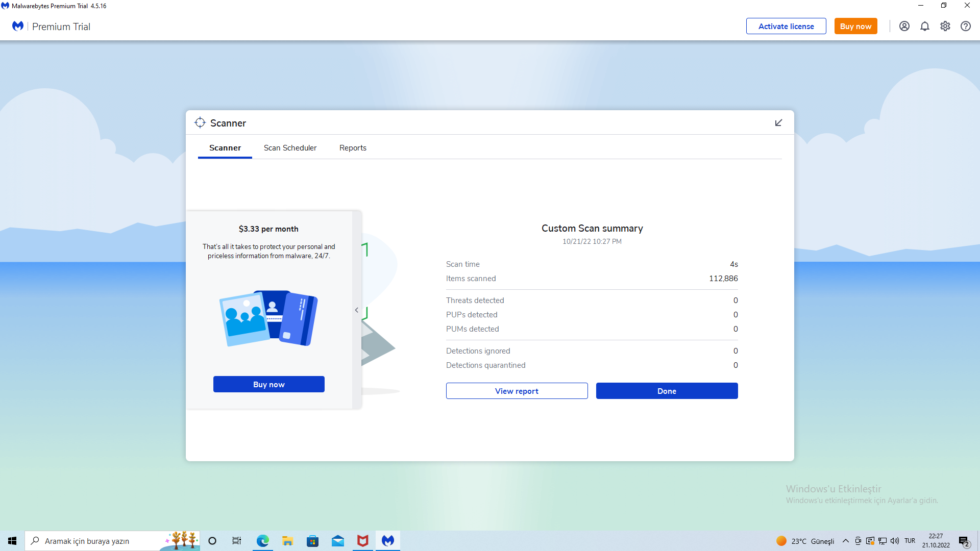980x551 pixels.
Task: Click the Detections ignored label
Action: [478, 351]
